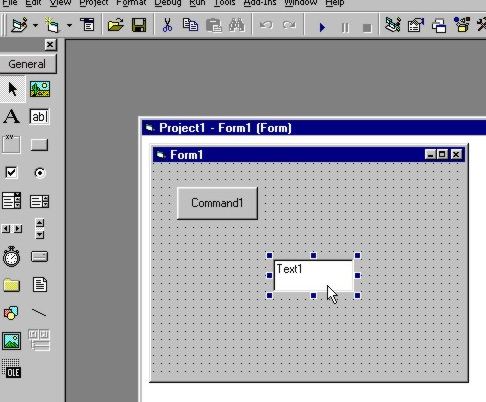
Task: Select the PictureBox control tool
Action: click(40, 89)
